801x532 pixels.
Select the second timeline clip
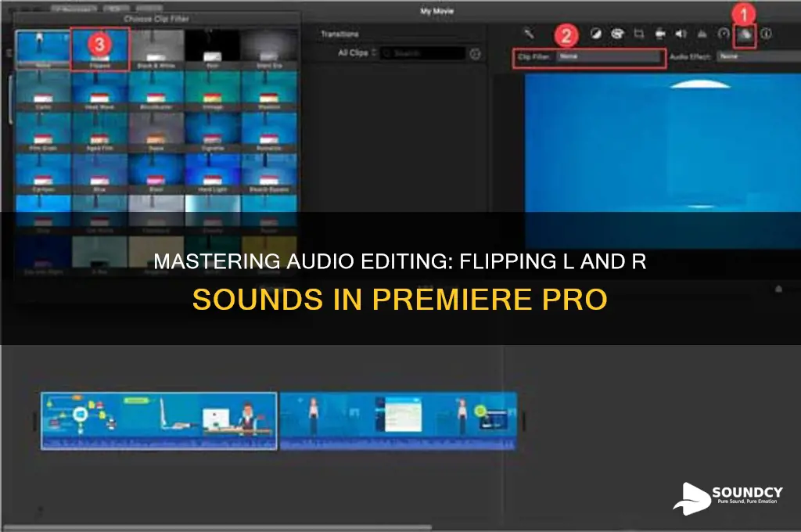pyautogui.click(x=398, y=421)
